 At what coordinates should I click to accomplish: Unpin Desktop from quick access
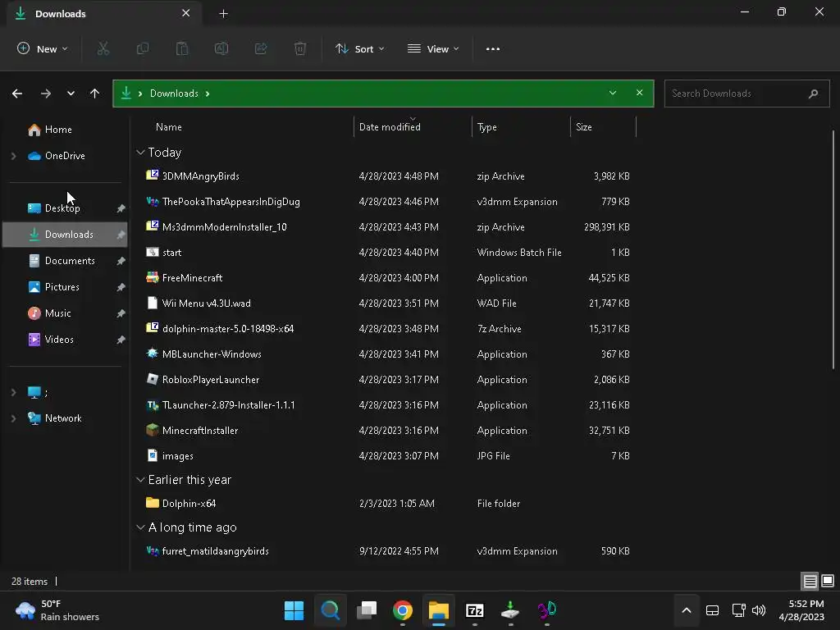click(x=121, y=208)
